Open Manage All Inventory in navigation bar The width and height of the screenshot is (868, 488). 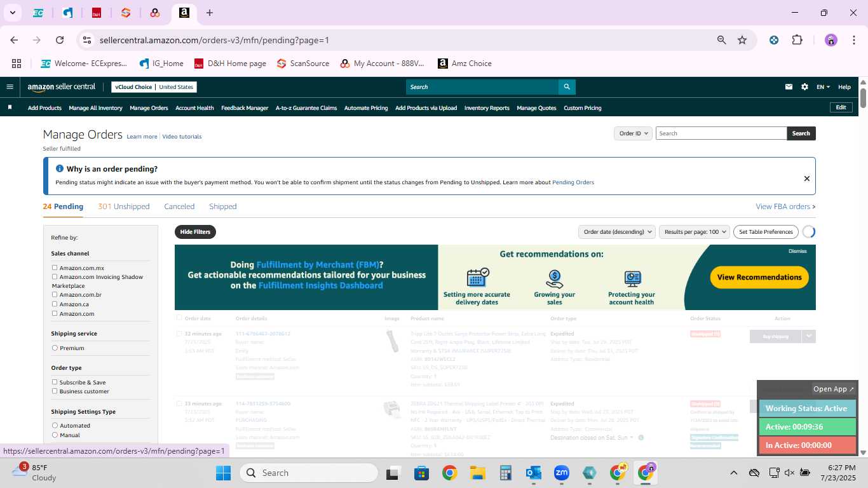95,108
